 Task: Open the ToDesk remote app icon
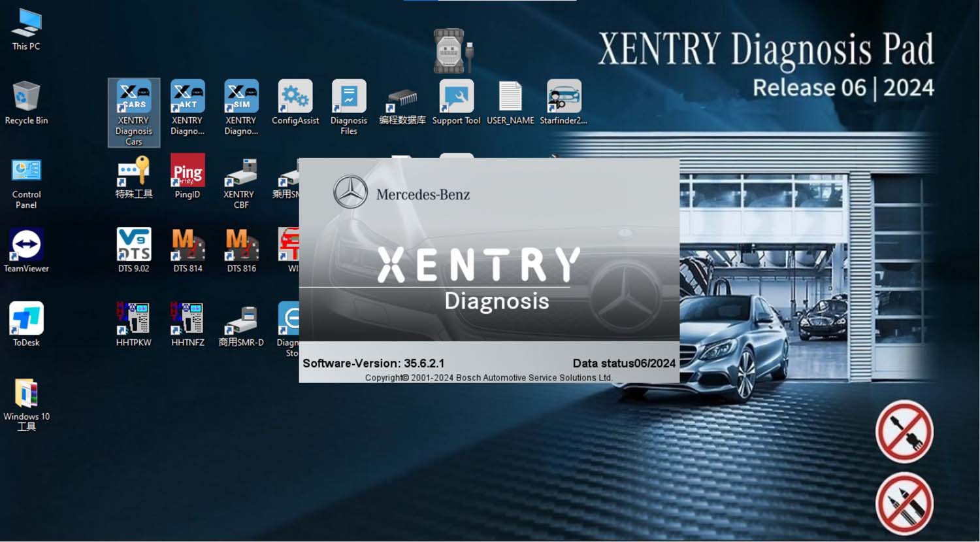coord(26,319)
